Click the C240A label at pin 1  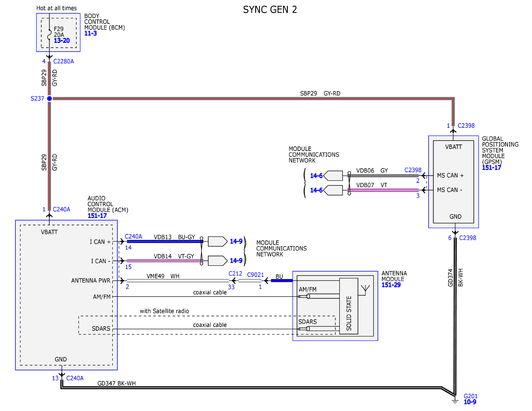click(x=61, y=209)
